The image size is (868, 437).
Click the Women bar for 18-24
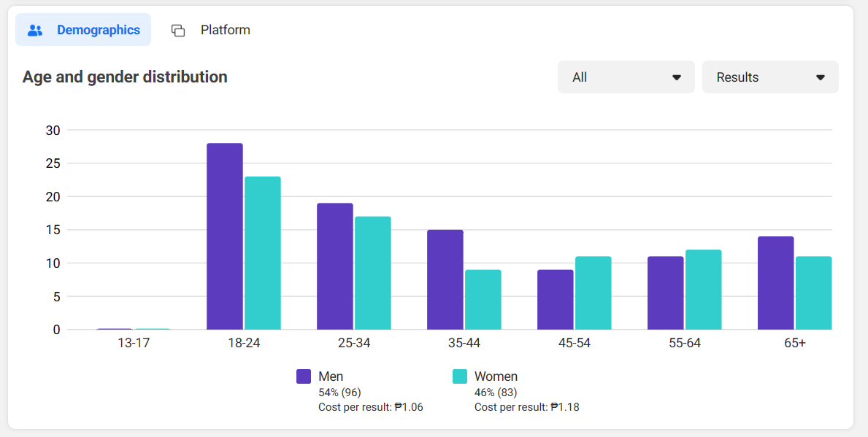(x=263, y=253)
